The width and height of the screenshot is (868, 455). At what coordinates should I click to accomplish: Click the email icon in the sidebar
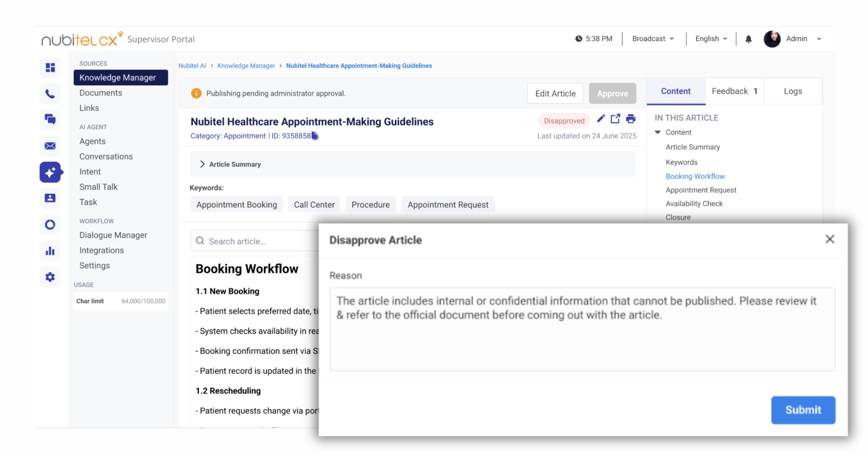click(x=50, y=146)
